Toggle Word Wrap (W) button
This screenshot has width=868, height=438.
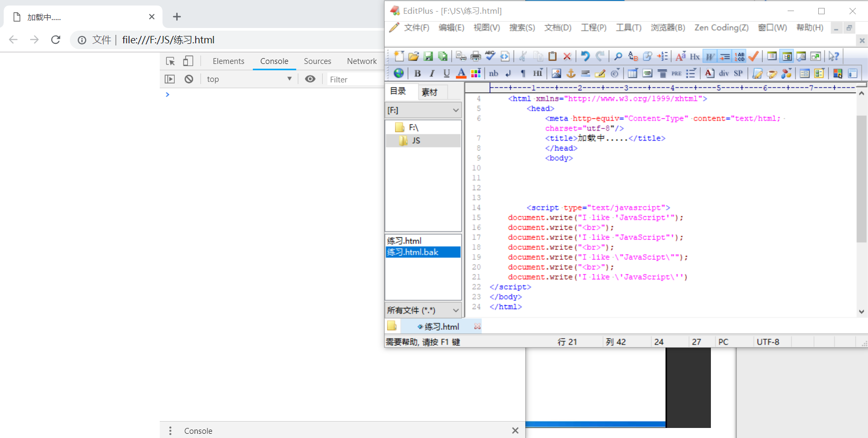coord(710,56)
